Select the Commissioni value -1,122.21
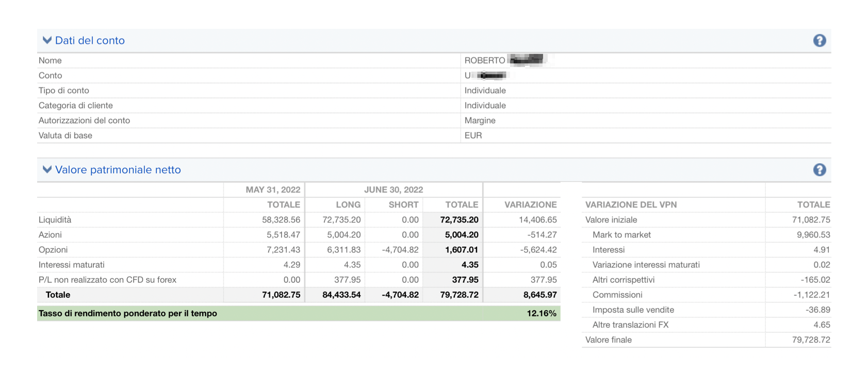868x374 pixels. pos(811,295)
